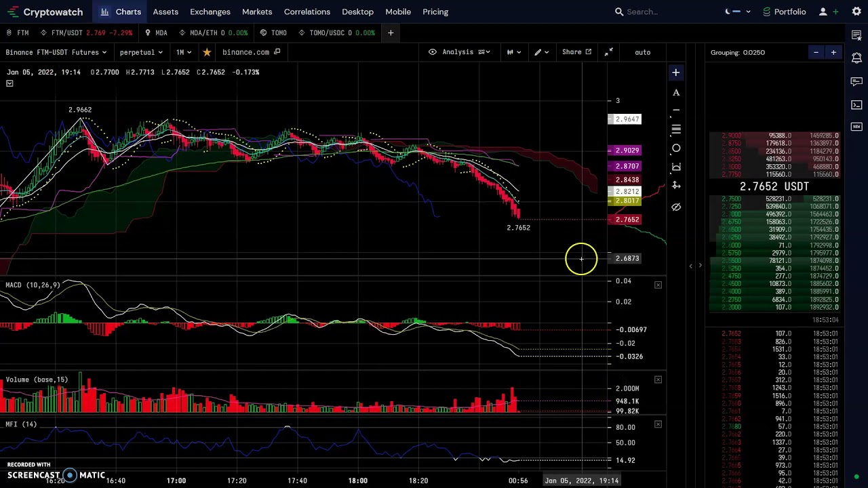Toggle the dark/light theme dropdown

pyautogui.click(x=738, y=12)
